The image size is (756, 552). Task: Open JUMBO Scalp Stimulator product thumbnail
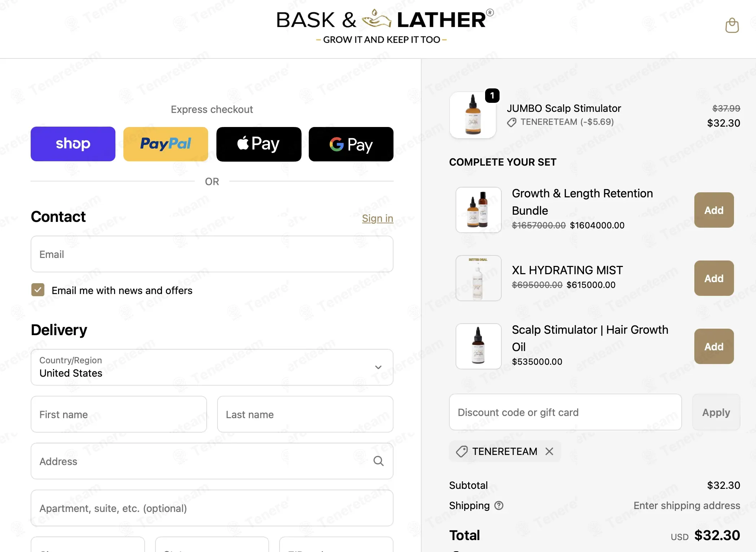[472, 115]
